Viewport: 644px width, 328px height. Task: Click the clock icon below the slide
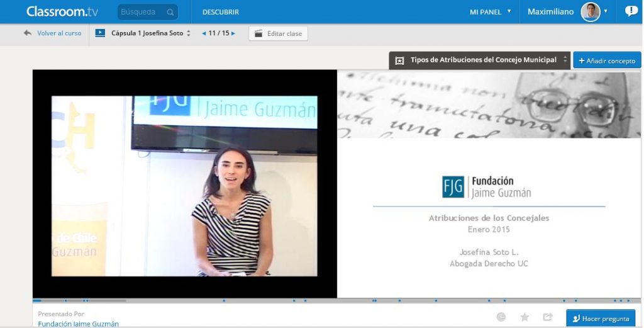pyautogui.click(x=501, y=317)
